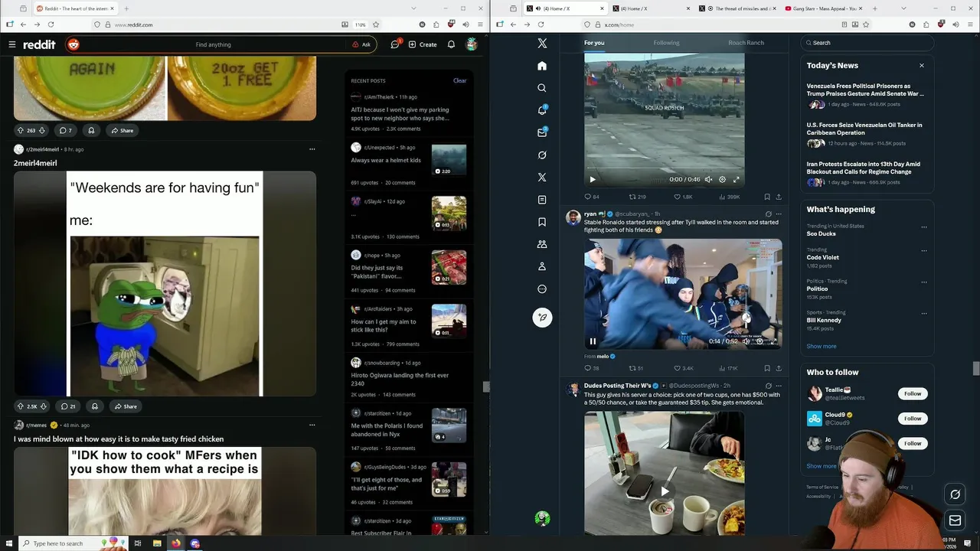Viewport: 980px width, 551px height.
Task: Select the Reddit browser tab
Action: tap(74, 8)
